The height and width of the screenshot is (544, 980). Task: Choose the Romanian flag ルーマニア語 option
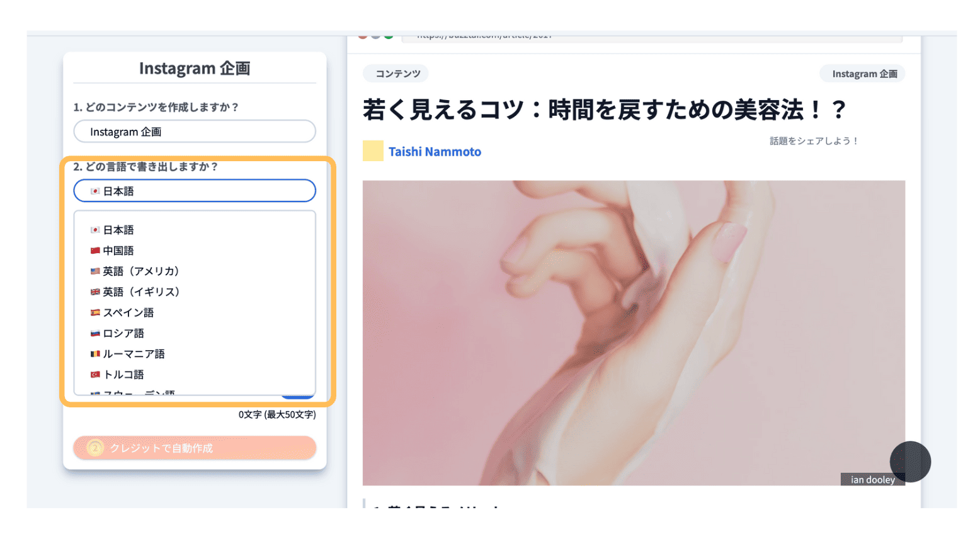(x=195, y=354)
